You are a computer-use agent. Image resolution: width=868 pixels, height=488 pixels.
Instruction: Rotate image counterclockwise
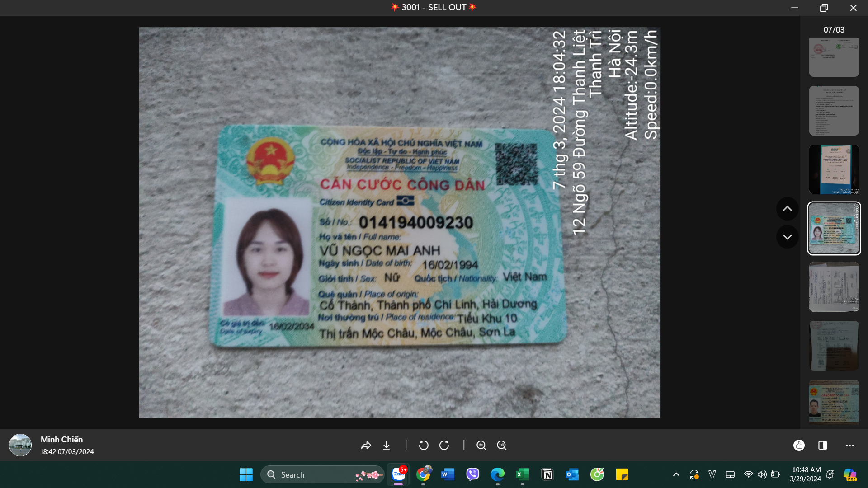click(424, 446)
